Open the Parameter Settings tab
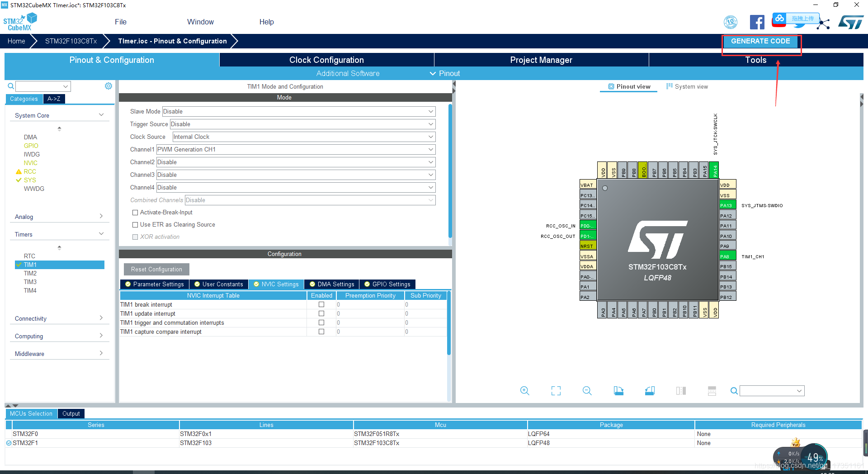The height and width of the screenshot is (474, 868). pyautogui.click(x=155, y=284)
